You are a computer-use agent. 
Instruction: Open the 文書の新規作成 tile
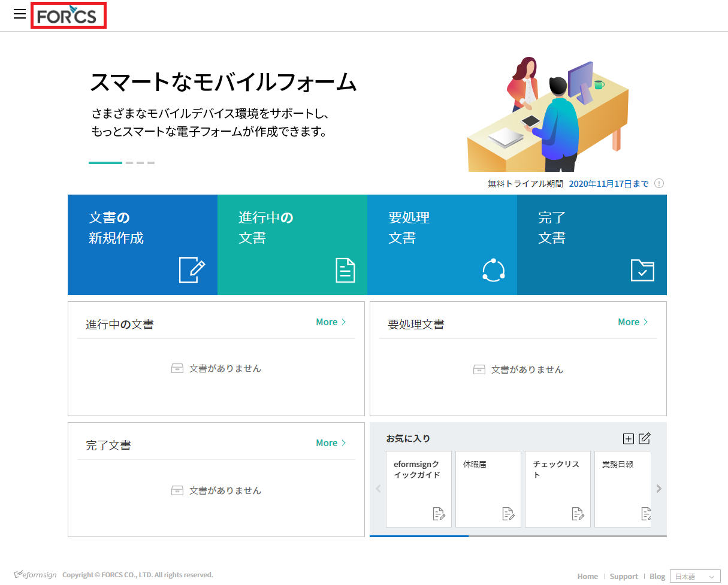(x=143, y=244)
